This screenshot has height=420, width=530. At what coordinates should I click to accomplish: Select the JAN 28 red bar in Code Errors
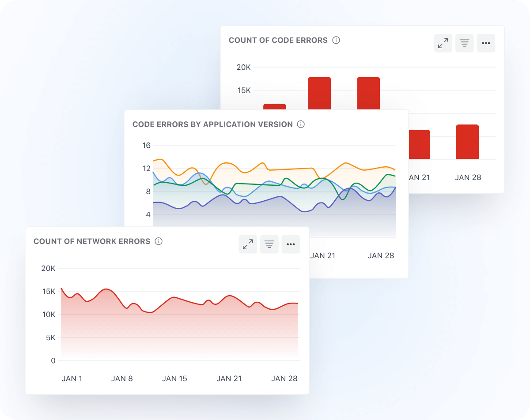(x=467, y=142)
